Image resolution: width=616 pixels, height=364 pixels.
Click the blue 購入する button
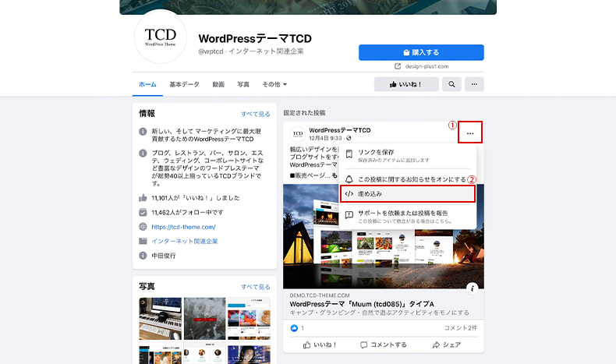pyautogui.click(x=421, y=52)
